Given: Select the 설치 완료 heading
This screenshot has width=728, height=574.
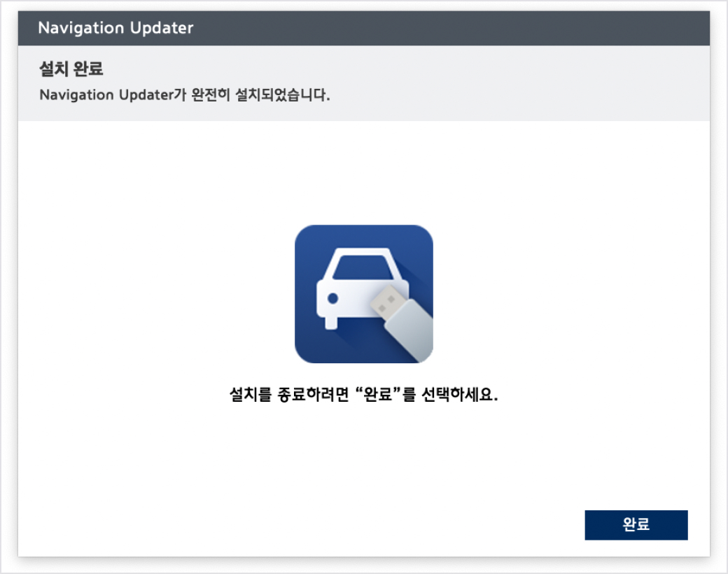Looking at the screenshot, I should pos(71,69).
